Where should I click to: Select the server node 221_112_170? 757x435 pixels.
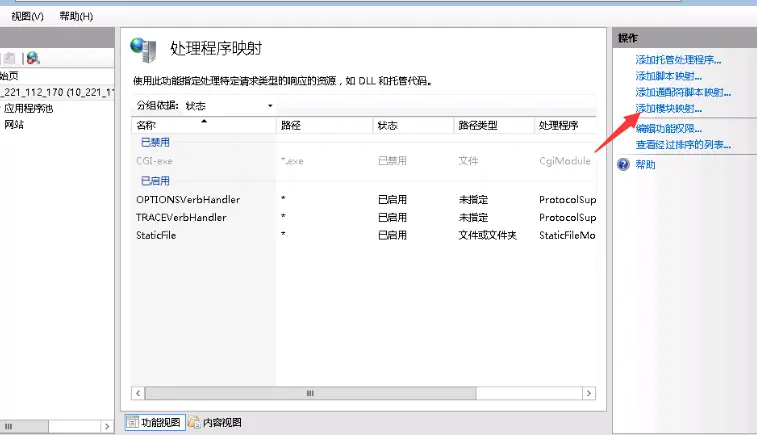(x=57, y=92)
